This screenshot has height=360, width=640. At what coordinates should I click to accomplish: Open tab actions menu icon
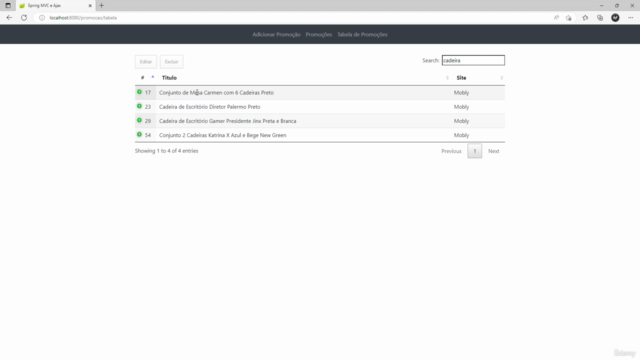click(x=8, y=5)
